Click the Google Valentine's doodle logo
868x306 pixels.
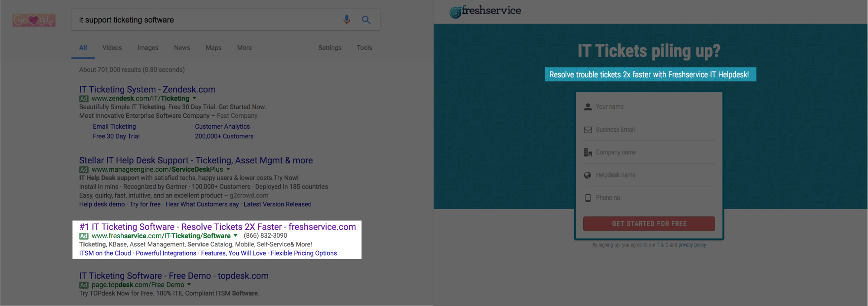tap(34, 20)
